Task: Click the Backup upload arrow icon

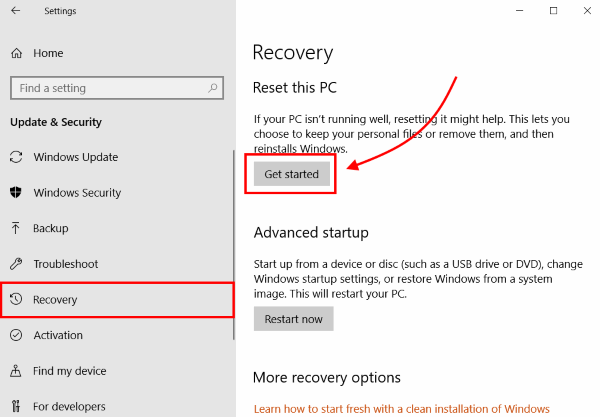Action: click(16, 229)
